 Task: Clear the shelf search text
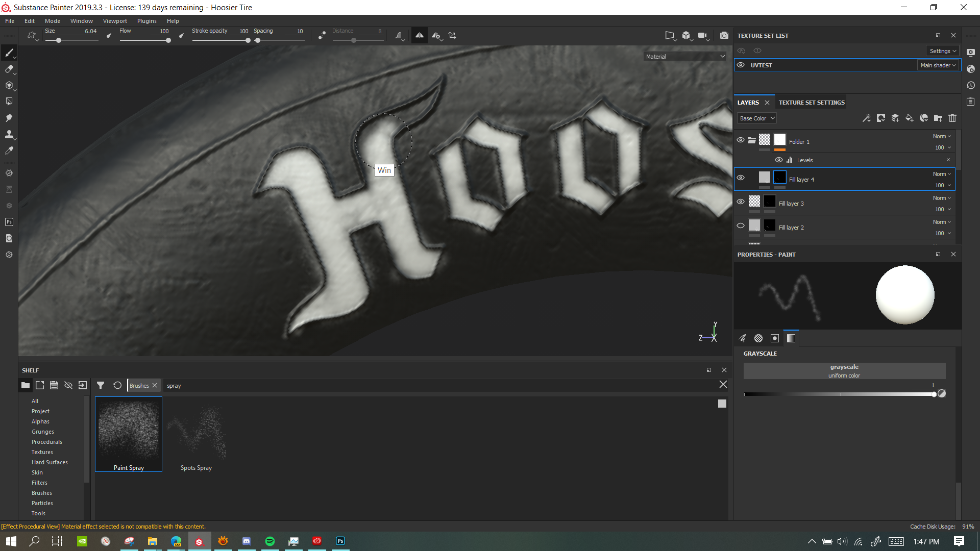pos(723,385)
